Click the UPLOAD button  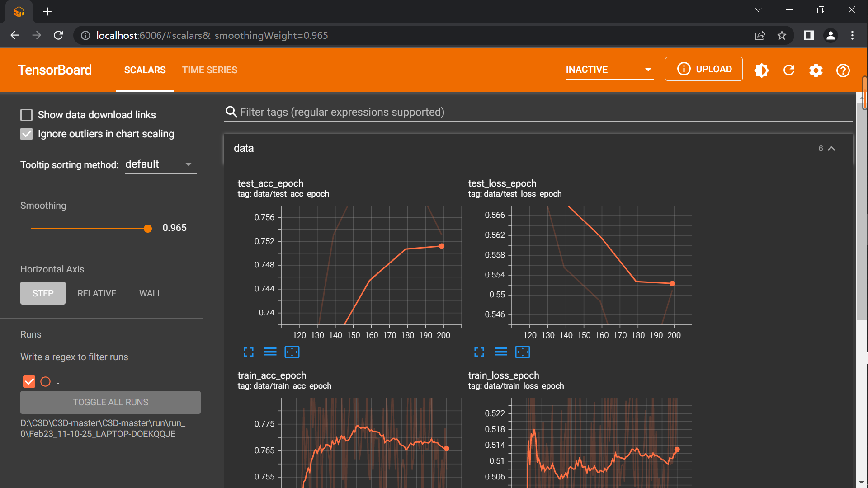point(703,69)
